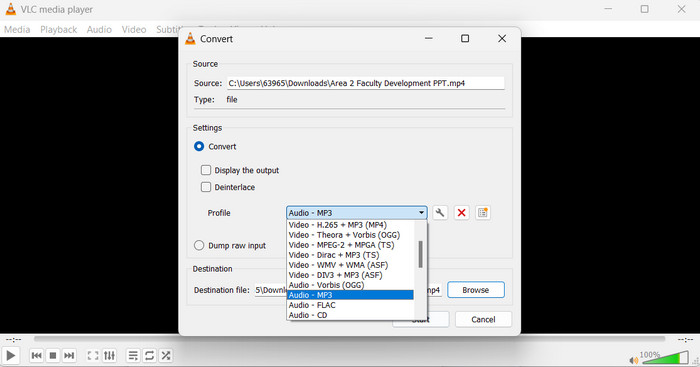The width and height of the screenshot is (700, 367).
Task: Open the Playback menu
Action: click(x=58, y=29)
